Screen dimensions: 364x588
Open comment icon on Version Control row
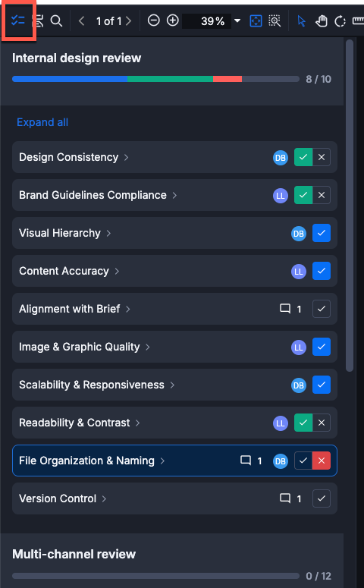click(x=285, y=498)
